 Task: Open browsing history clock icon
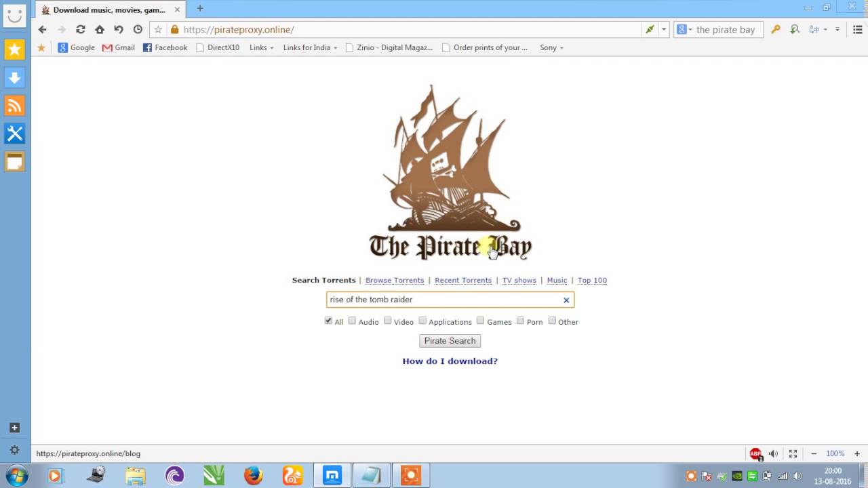coord(138,30)
